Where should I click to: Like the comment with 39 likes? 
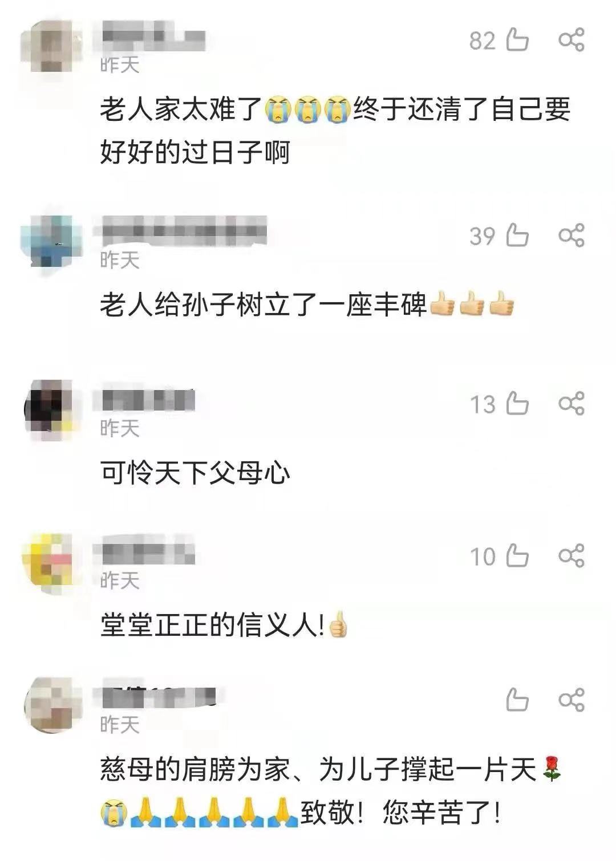point(517,235)
